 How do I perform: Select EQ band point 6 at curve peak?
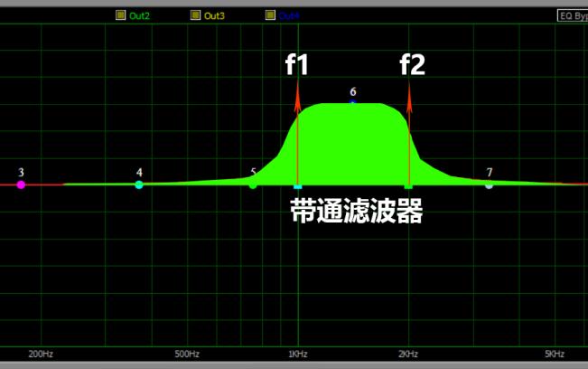[353, 103]
